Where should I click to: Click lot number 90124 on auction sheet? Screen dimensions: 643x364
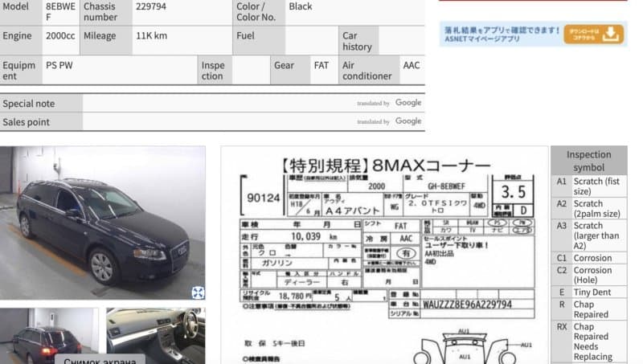(x=264, y=198)
